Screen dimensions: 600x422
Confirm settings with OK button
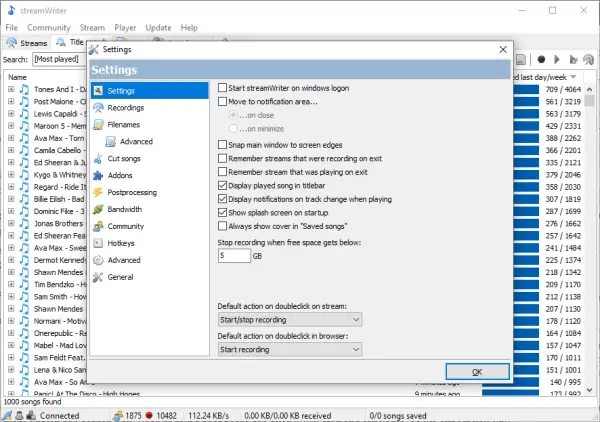click(x=477, y=371)
